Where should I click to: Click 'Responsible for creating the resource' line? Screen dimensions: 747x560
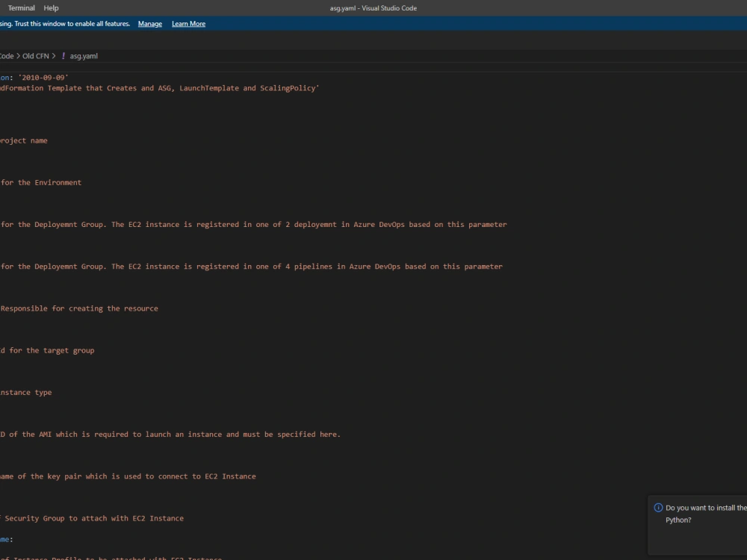79,308
